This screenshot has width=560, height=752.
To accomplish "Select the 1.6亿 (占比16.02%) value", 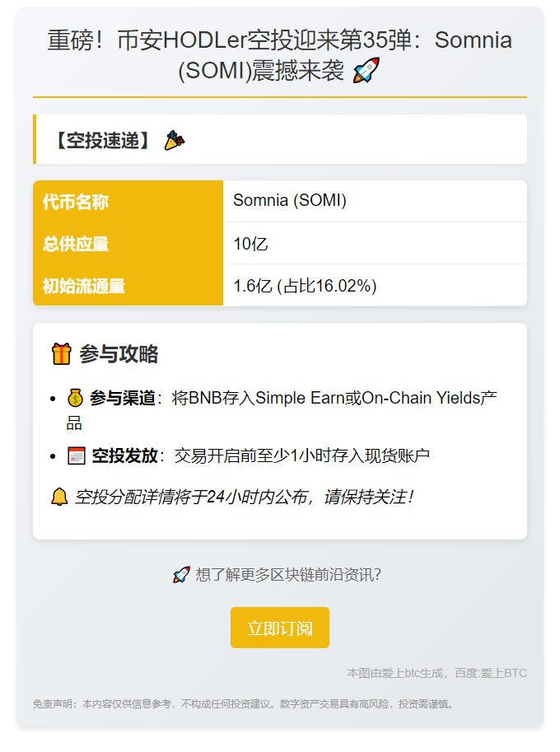I will point(305,286).
